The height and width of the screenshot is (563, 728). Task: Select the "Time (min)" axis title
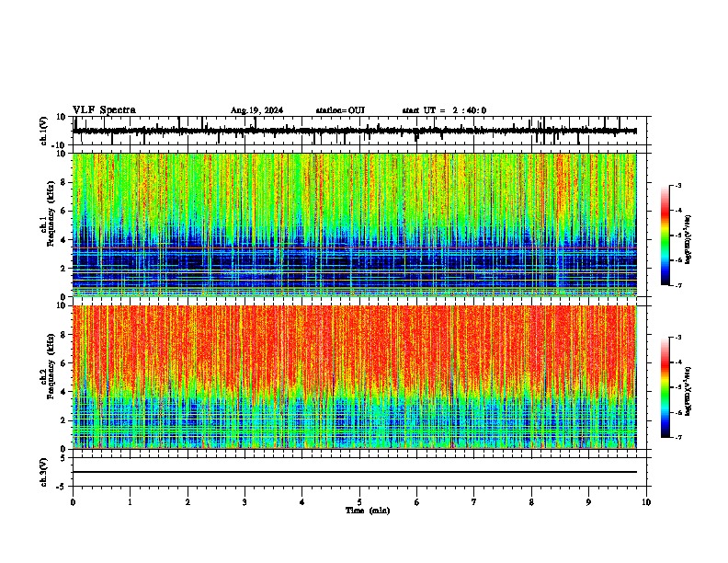click(368, 511)
